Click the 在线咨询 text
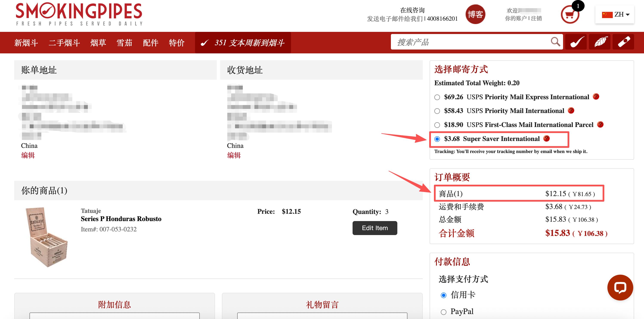This screenshot has width=644, height=319. pyautogui.click(x=412, y=10)
